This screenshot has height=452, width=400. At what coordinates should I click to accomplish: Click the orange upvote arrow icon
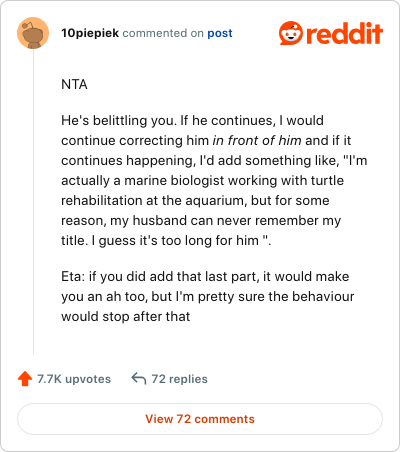coord(25,379)
